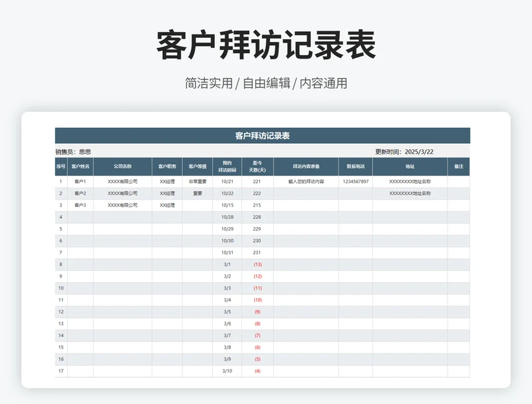Click the 联系电话 column header
Image resolution: width=532 pixels, height=404 pixels.
[356, 166]
